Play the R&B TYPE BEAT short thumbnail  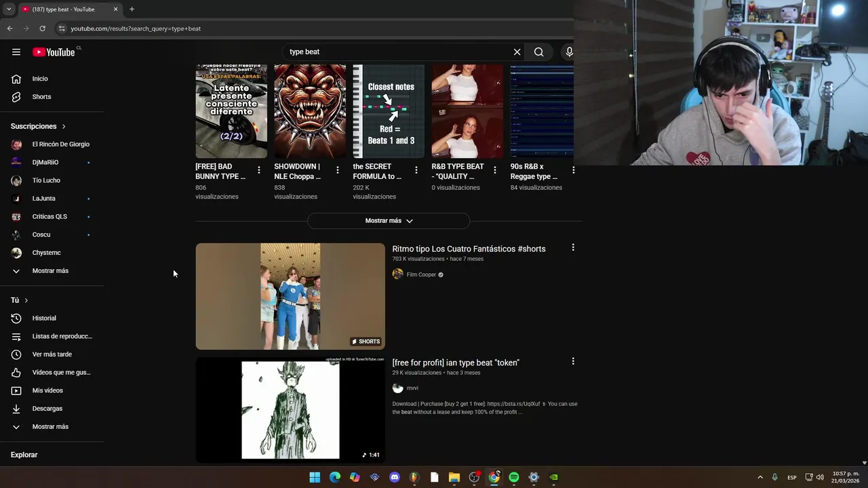[467, 111]
